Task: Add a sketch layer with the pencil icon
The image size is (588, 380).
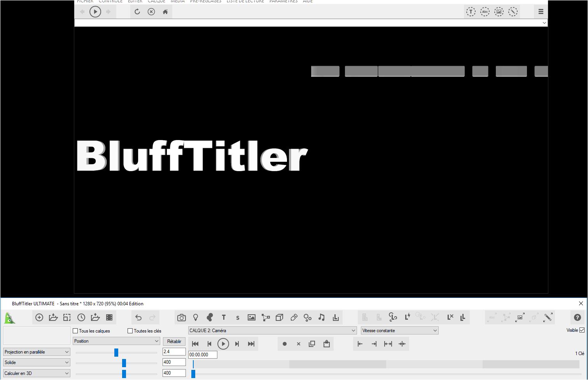Action: tap(294, 317)
